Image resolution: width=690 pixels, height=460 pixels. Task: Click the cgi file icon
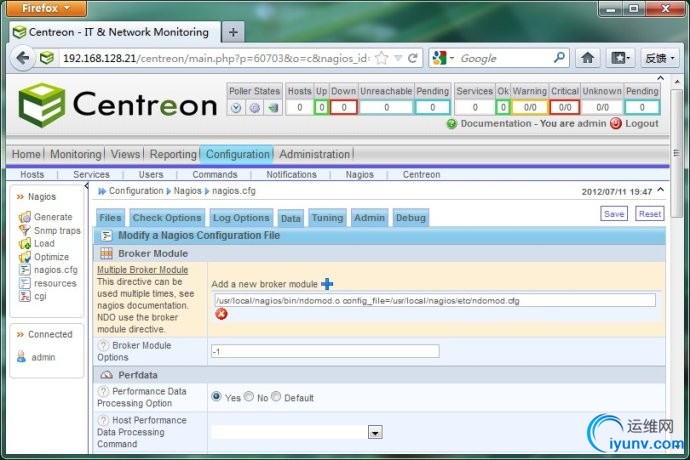(x=24, y=296)
